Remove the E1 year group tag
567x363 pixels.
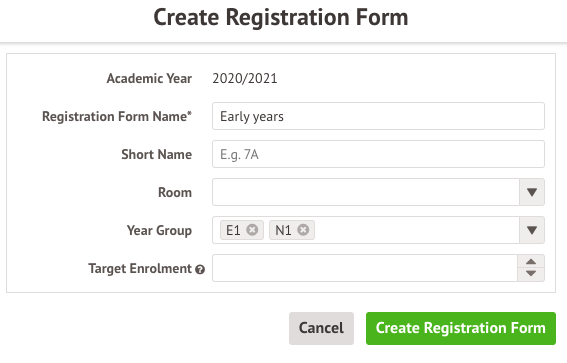point(252,230)
